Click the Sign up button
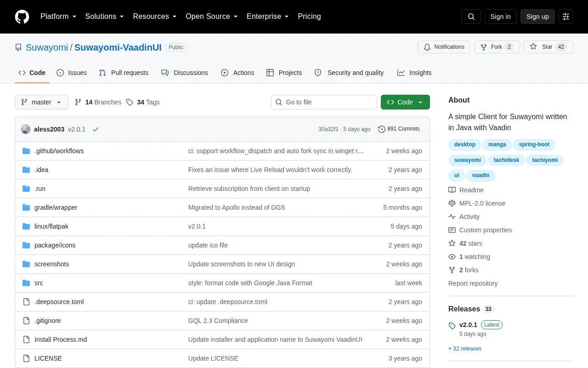The width and height of the screenshot is (588, 368). (537, 17)
